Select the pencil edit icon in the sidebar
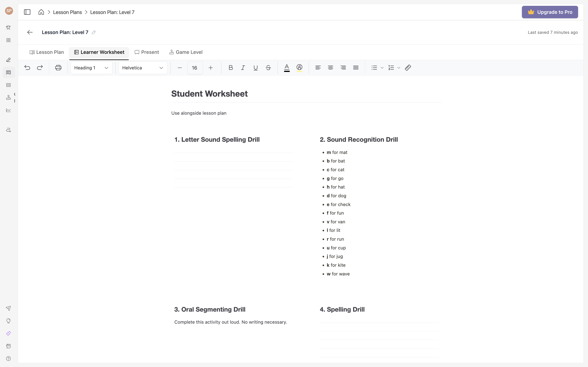The height and width of the screenshot is (367, 588). tap(9, 60)
